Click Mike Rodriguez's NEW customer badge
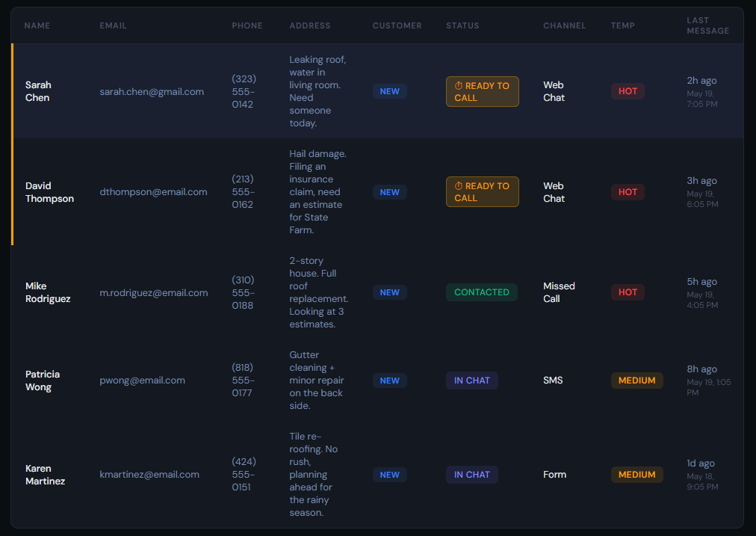The width and height of the screenshot is (756, 536). click(389, 293)
